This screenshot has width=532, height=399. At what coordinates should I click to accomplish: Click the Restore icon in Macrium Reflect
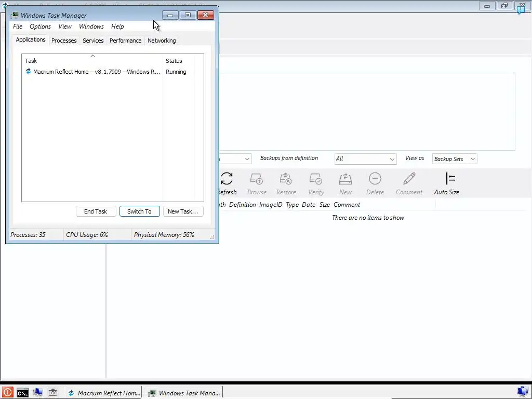click(286, 179)
